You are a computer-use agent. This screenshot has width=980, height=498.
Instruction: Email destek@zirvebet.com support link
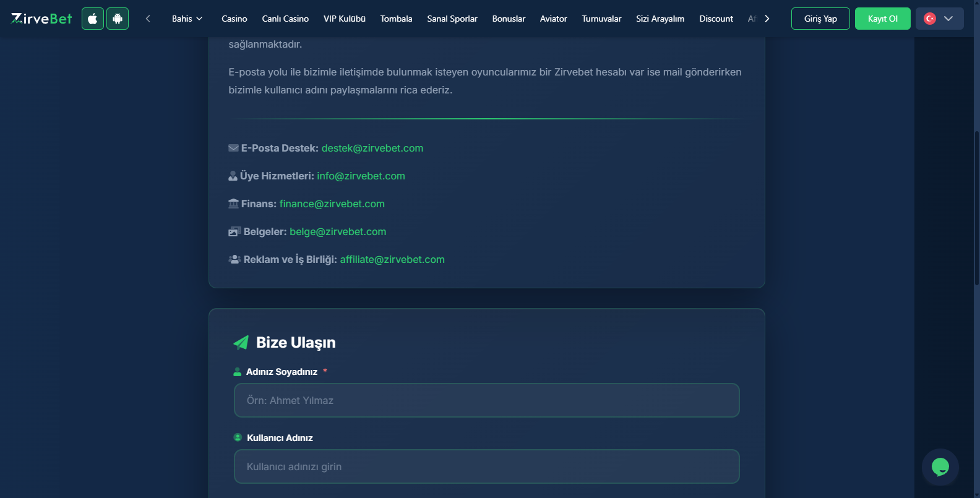tap(372, 148)
